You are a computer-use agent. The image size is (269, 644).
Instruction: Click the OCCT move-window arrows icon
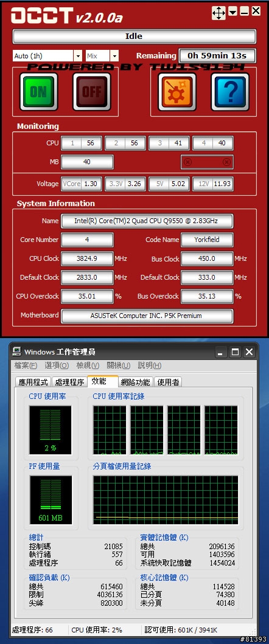click(x=219, y=13)
